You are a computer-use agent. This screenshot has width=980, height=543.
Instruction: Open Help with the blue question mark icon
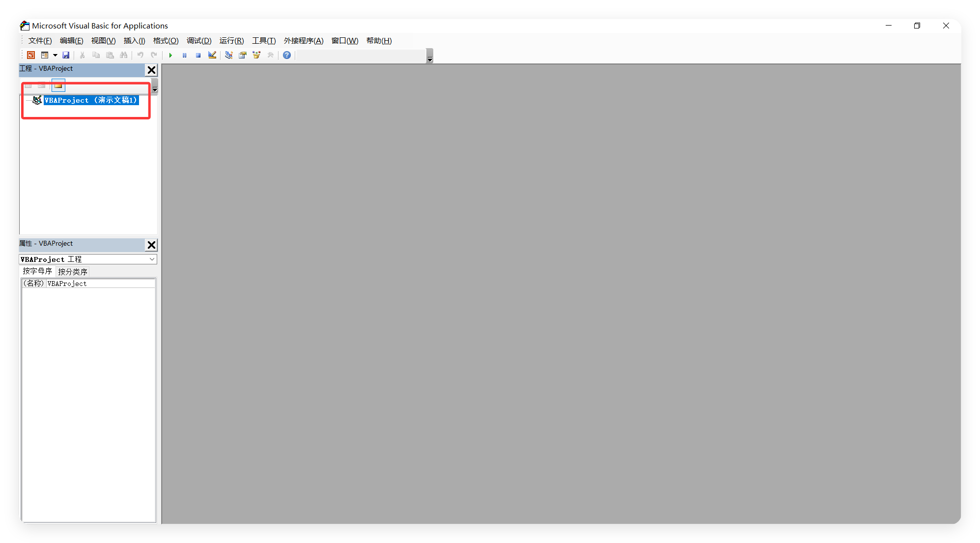coord(286,55)
